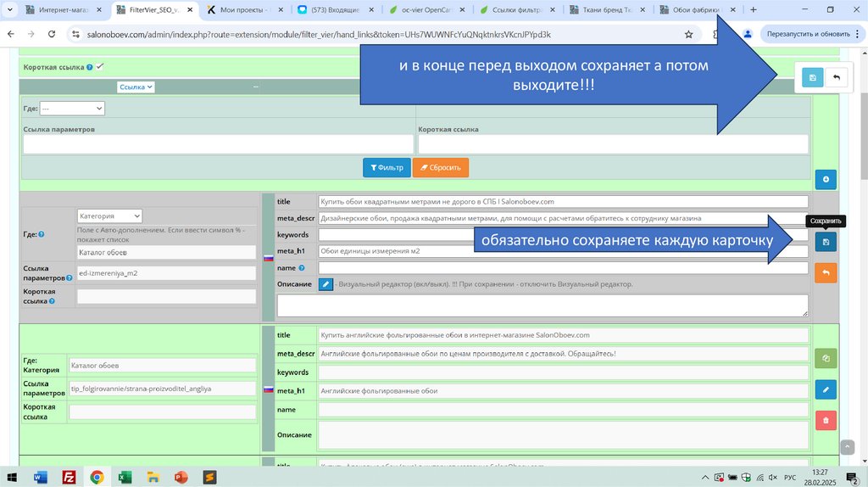Click the blue add-new-link plus button

(x=826, y=180)
